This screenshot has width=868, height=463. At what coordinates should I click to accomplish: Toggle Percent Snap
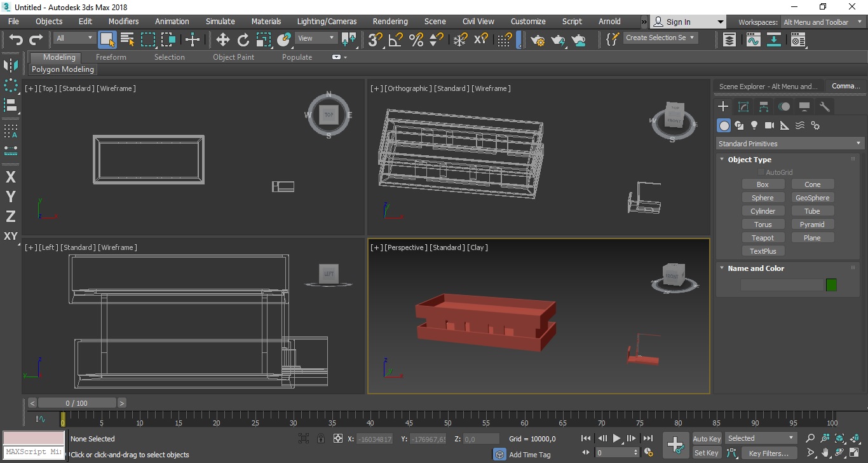pyautogui.click(x=416, y=40)
